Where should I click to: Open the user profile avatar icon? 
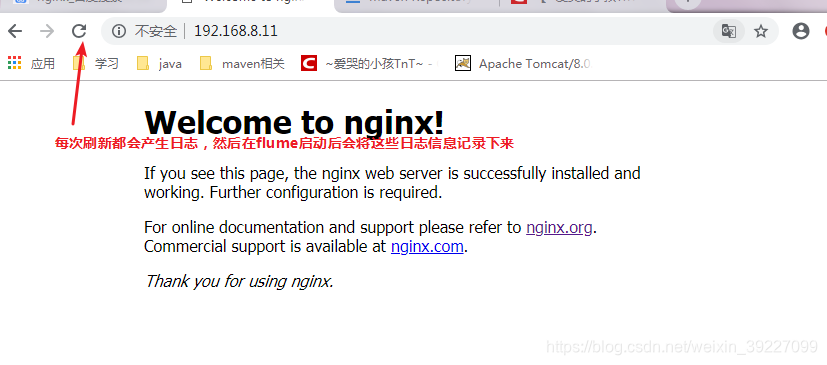(x=801, y=32)
